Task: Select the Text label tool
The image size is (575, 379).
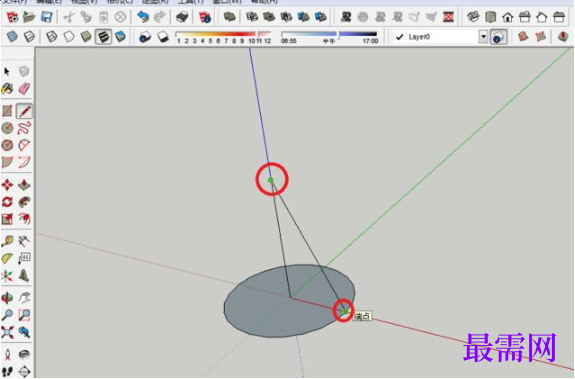Action: click(x=24, y=258)
